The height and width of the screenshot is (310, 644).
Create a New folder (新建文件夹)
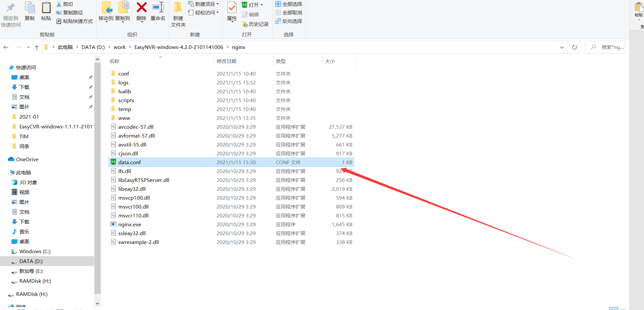coord(178,15)
